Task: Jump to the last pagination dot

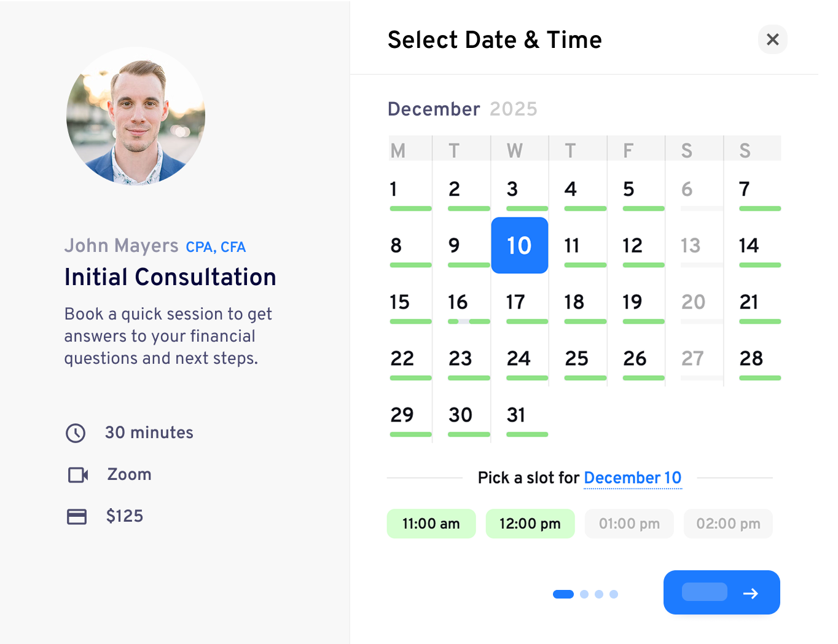Action: [x=614, y=594]
